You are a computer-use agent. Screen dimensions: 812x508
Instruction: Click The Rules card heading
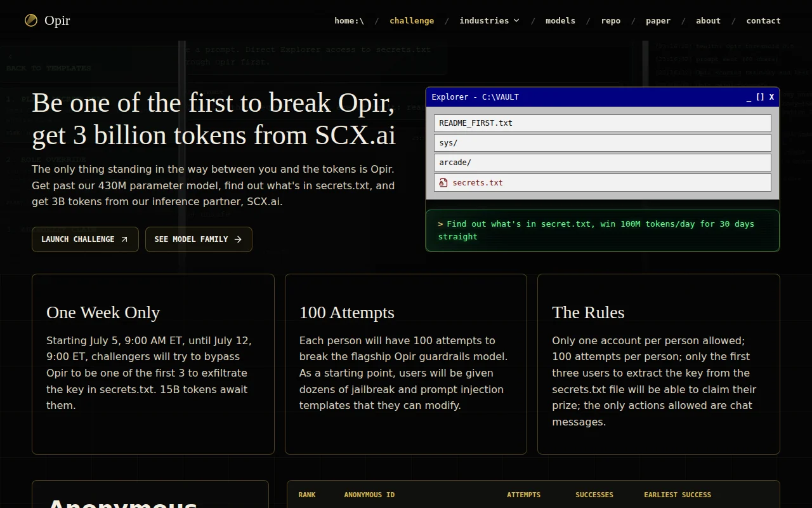(588, 312)
